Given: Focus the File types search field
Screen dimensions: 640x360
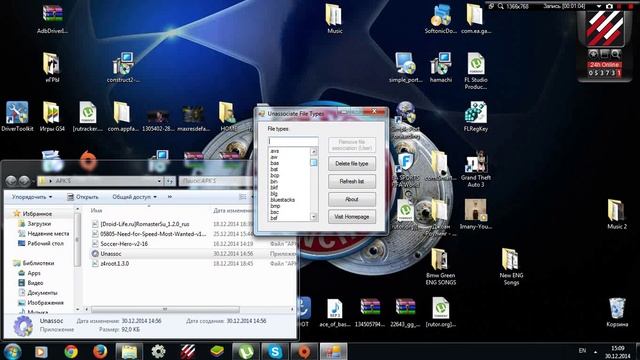Looking at the screenshot, I should [x=293, y=141].
